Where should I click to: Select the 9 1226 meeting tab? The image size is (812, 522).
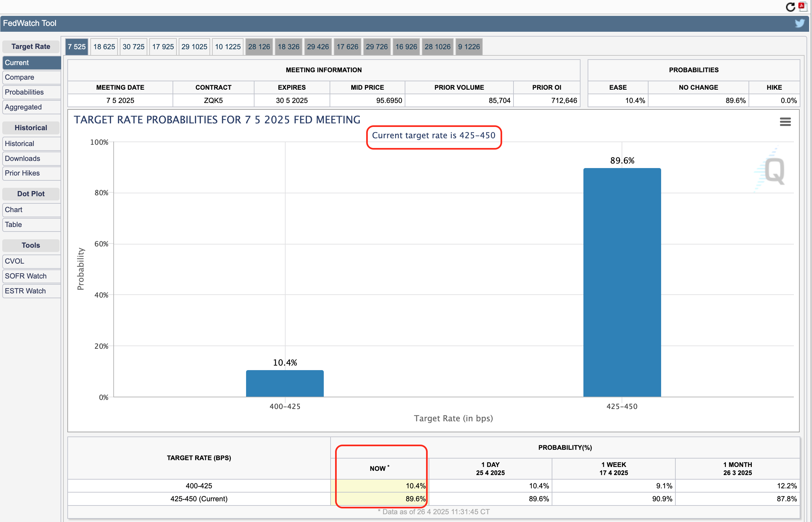[469, 47]
